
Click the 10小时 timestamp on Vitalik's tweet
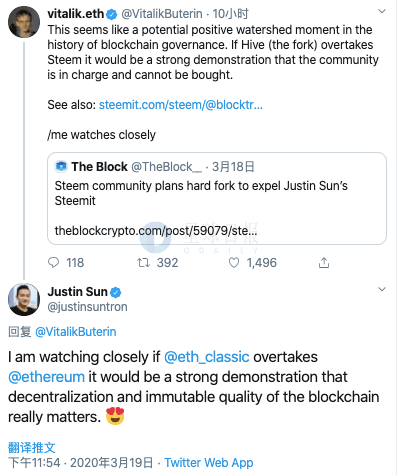click(x=230, y=14)
